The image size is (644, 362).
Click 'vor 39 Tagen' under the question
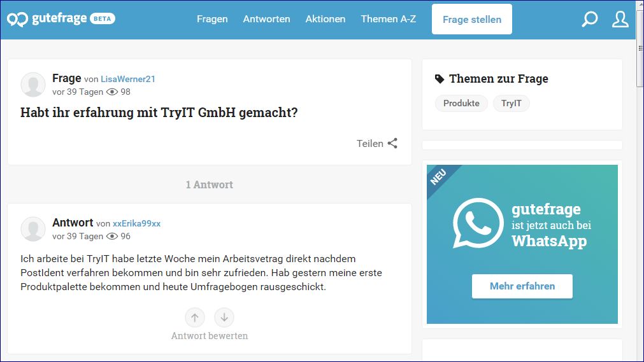(x=78, y=92)
